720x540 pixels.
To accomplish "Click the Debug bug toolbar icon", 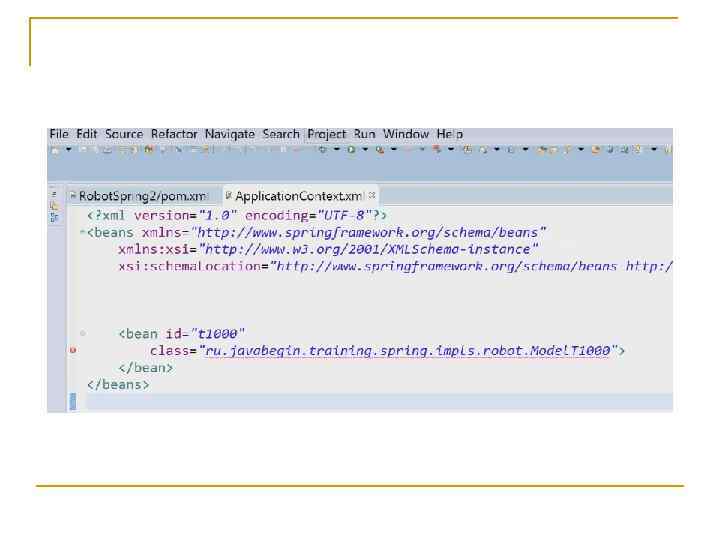I will [322, 150].
